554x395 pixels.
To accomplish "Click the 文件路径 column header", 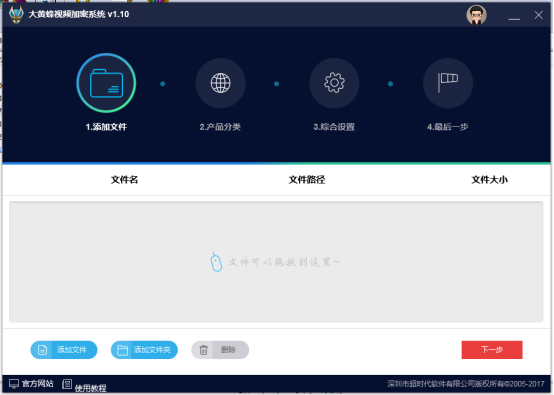I will 307,180.
